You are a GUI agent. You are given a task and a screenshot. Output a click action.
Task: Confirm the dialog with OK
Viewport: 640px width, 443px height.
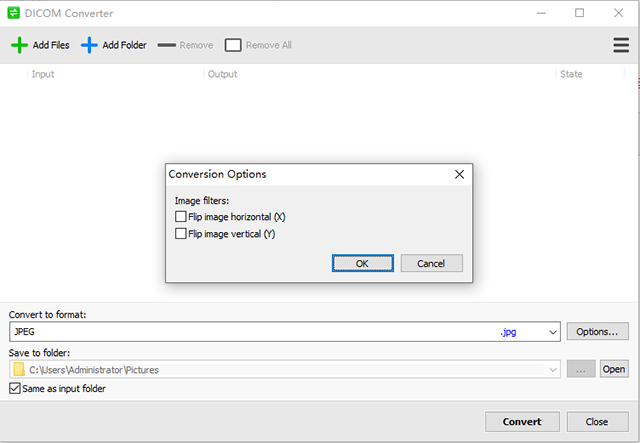[x=362, y=263]
